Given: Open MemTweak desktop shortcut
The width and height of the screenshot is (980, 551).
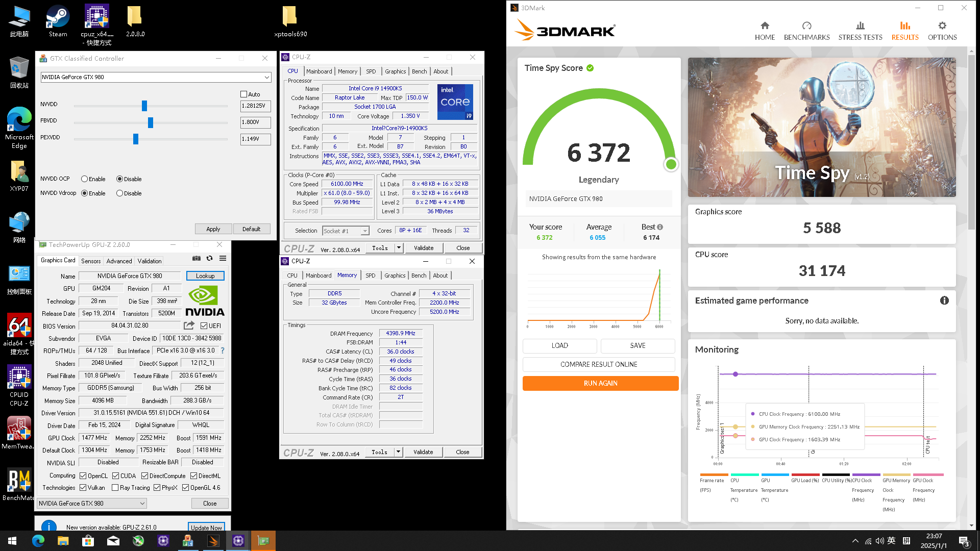Looking at the screenshot, I should (x=19, y=433).
